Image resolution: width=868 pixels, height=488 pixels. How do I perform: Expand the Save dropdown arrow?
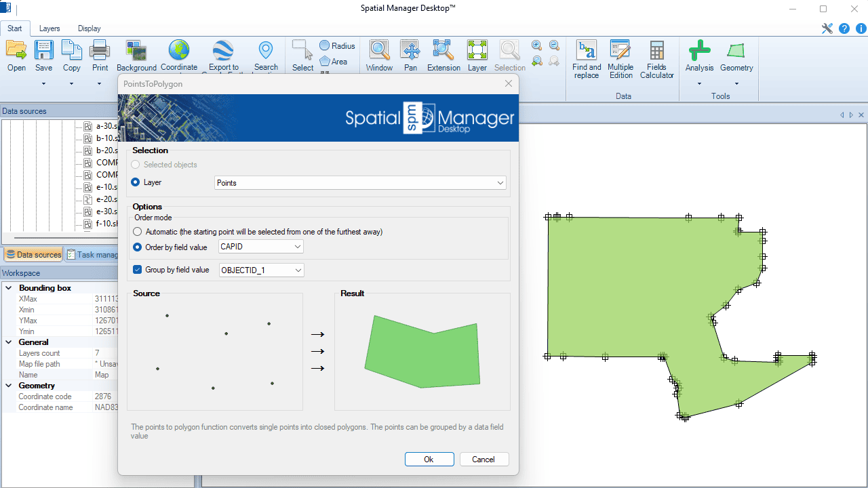click(44, 84)
